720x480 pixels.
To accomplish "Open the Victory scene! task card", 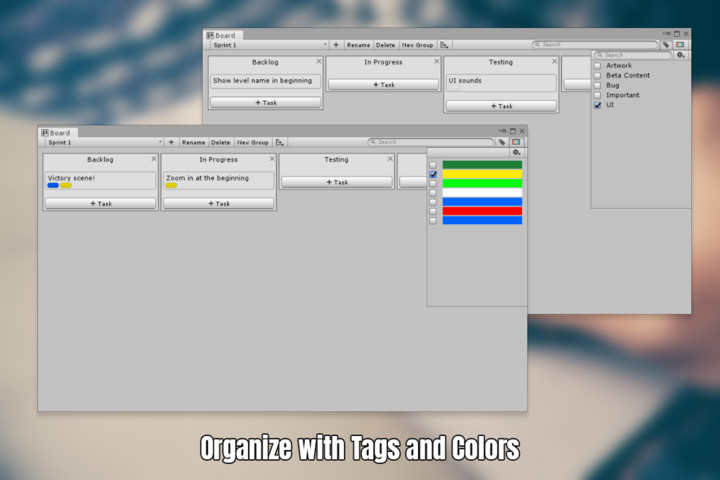I will 101,181.
